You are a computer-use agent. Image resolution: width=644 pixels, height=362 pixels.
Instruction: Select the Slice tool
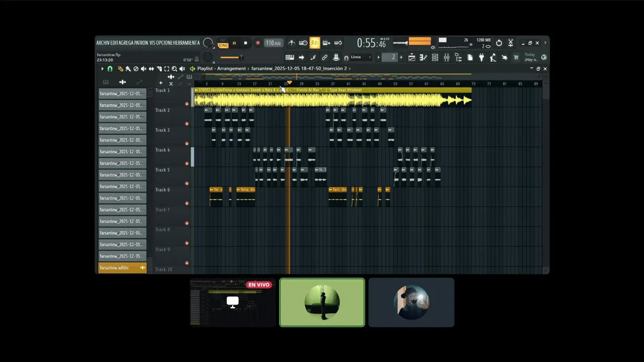(x=159, y=68)
